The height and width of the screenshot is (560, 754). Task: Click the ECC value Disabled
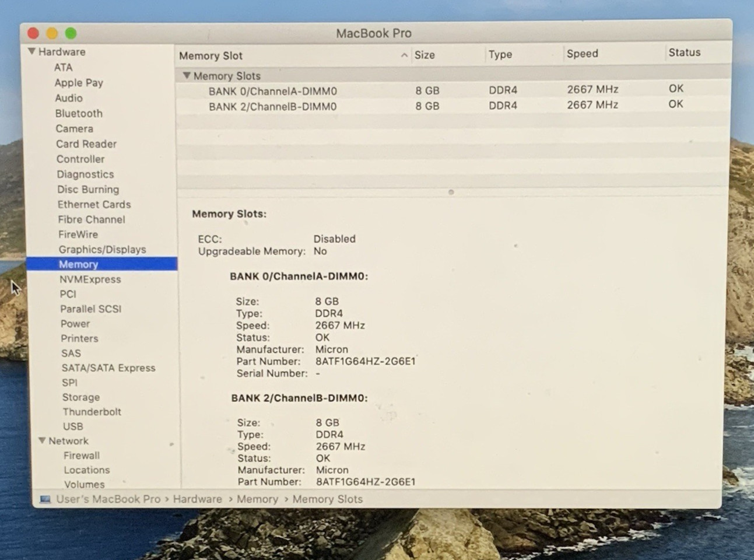pos(334,239)
